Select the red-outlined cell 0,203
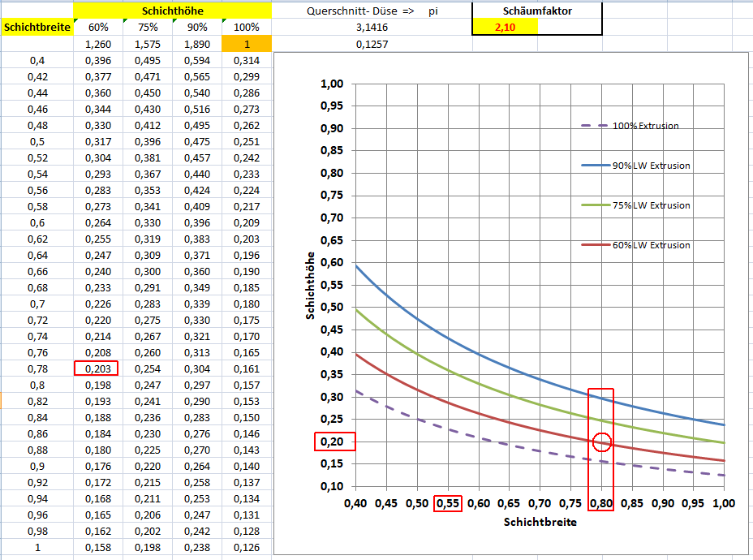Viewport: 753px width, 560px height. click(x=97, y=368)
